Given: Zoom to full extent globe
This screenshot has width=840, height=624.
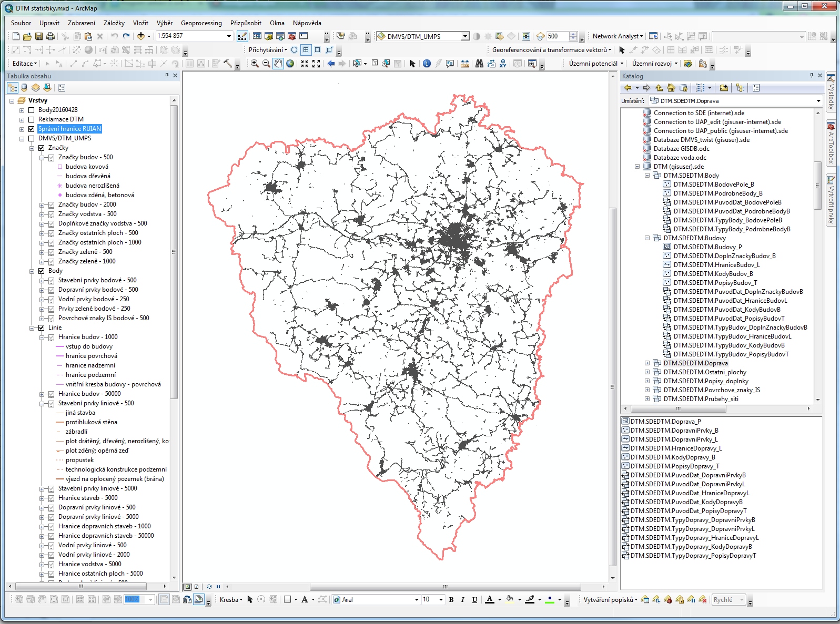Looking at the screenshot, I should (290, 64).
